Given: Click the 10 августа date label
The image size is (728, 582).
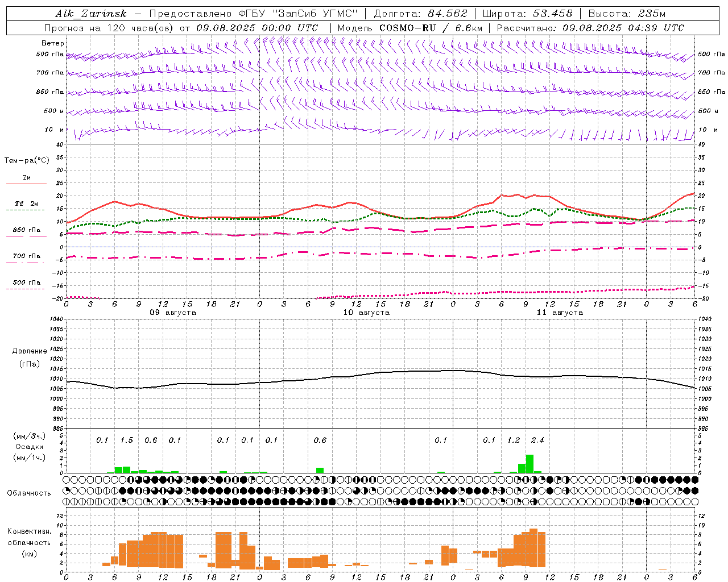Looking at the screenshot, I should [x=366, y=313].
